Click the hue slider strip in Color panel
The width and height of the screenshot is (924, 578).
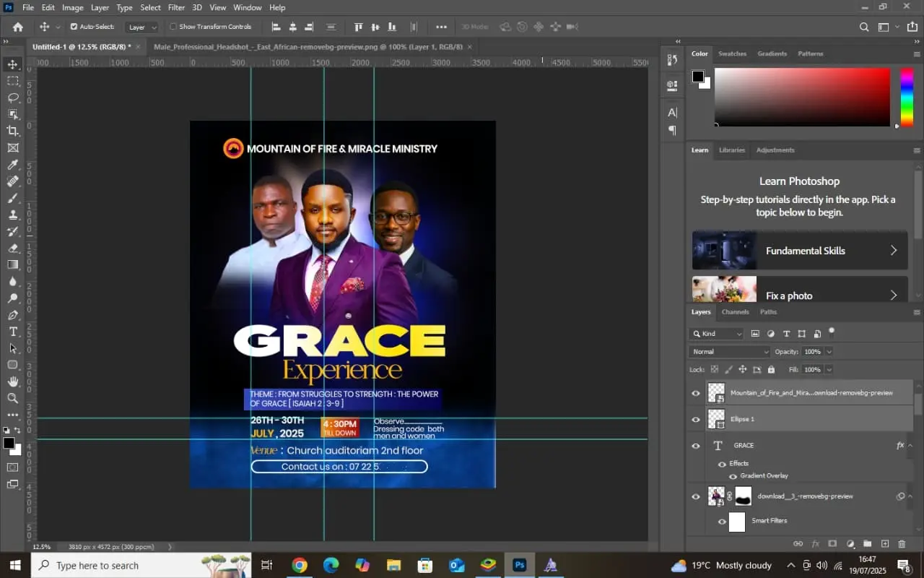(907, 97)
